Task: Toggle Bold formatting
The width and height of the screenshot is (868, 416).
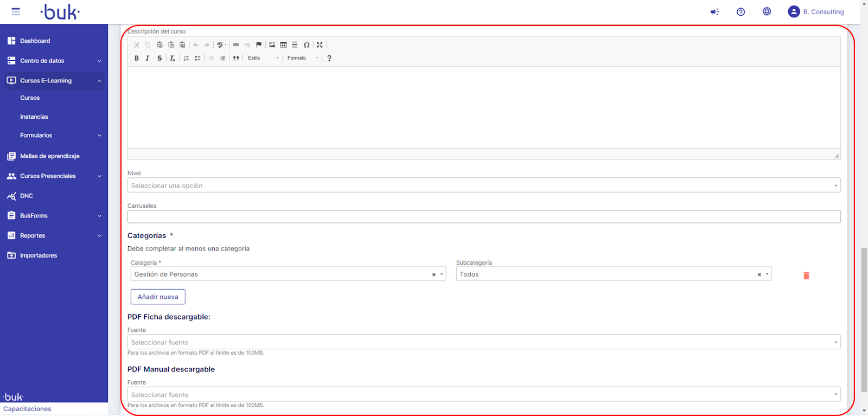Action: [x=137, y=58]
